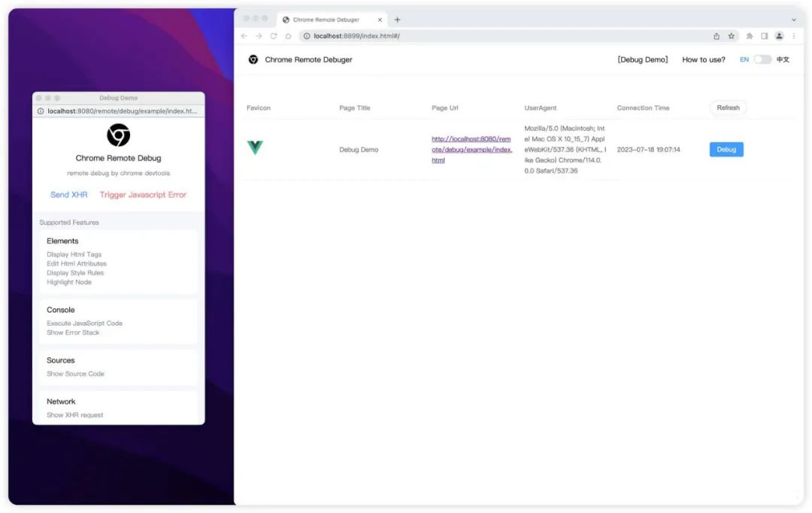Click Show XHR request text

(x=75, y=415)
